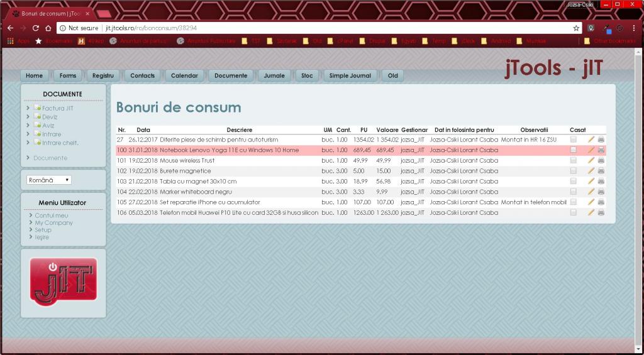Expand the Factura JIT sidebar item

(x=28, y=108)
